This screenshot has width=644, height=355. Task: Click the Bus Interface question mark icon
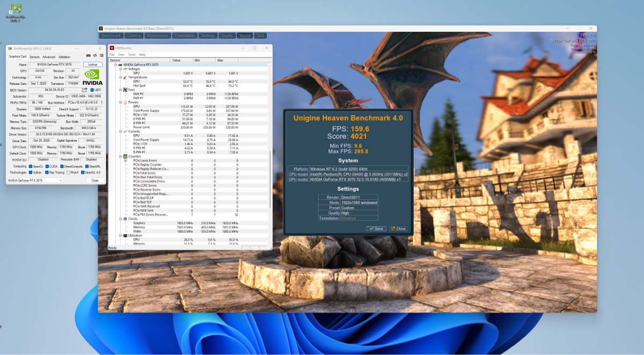(103, 102)
